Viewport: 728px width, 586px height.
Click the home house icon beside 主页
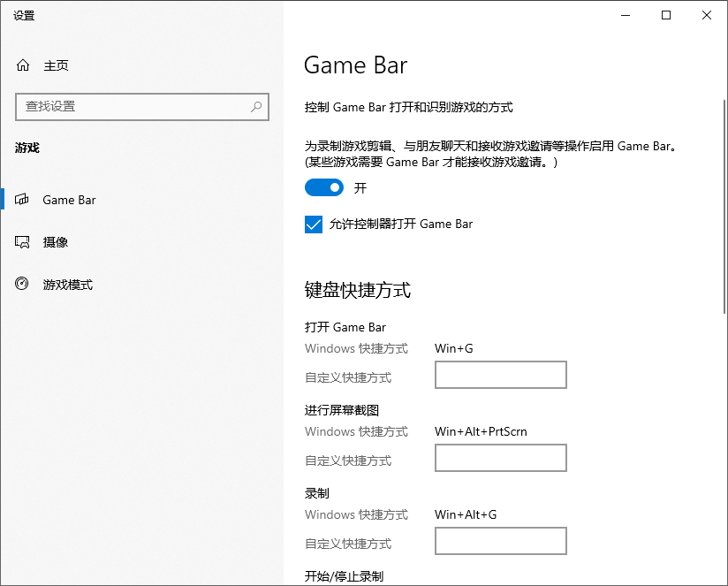tap(20, 65)
